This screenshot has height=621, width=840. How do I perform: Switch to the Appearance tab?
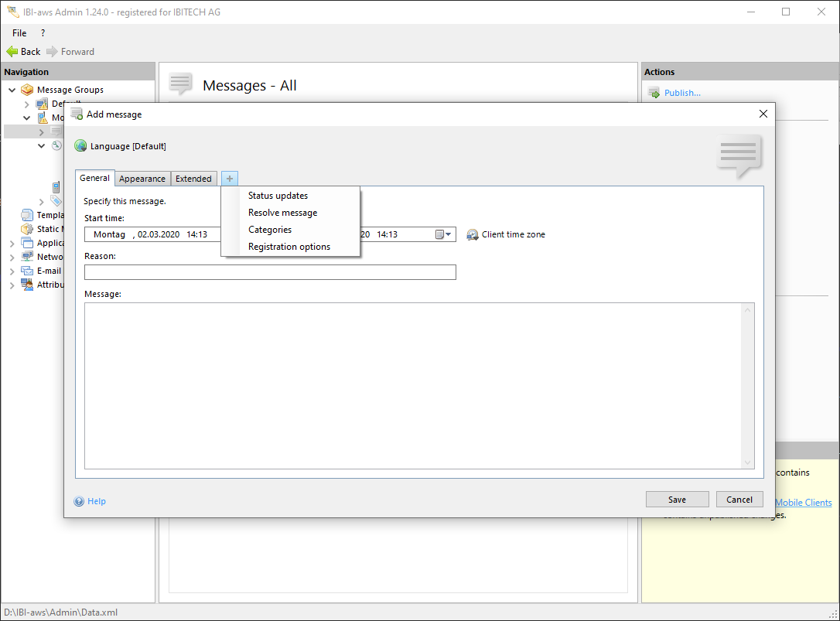[x=142, y=179]
